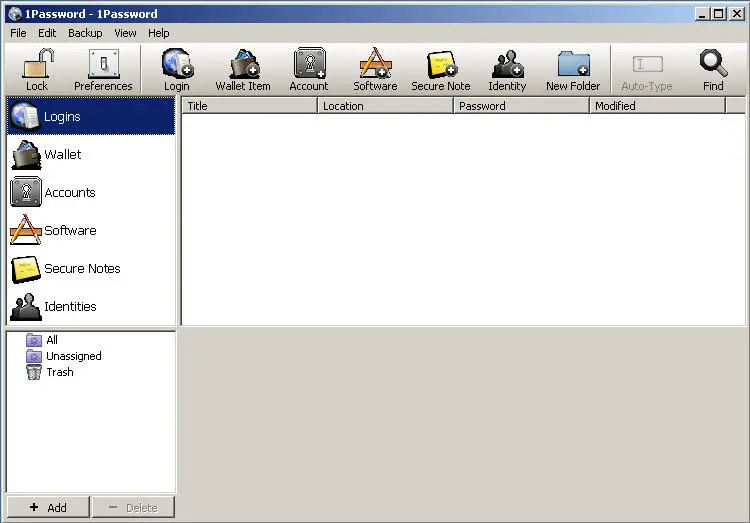Add a new Account entry
This screenshot has width=750, height=523.
[309, 70]
